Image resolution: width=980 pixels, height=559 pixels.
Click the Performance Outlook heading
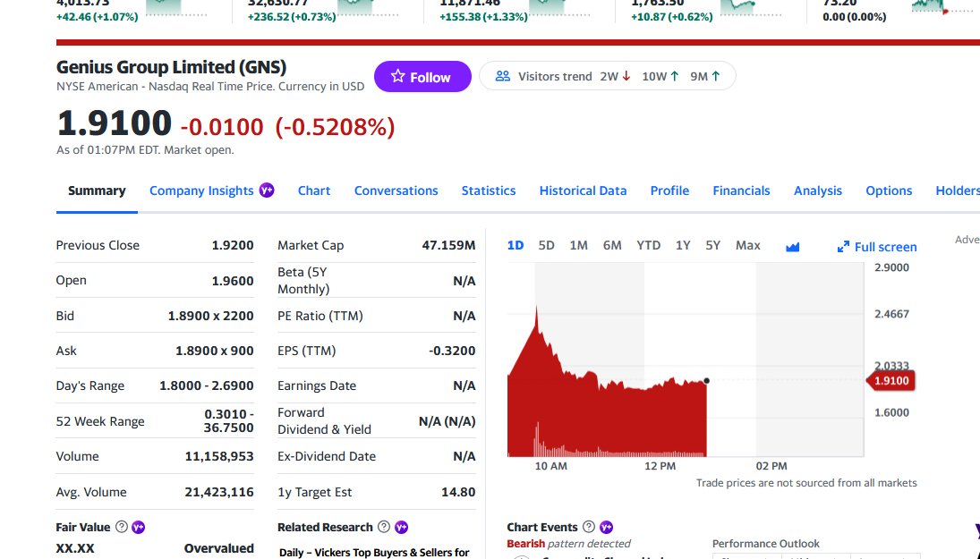click(765, 544)
